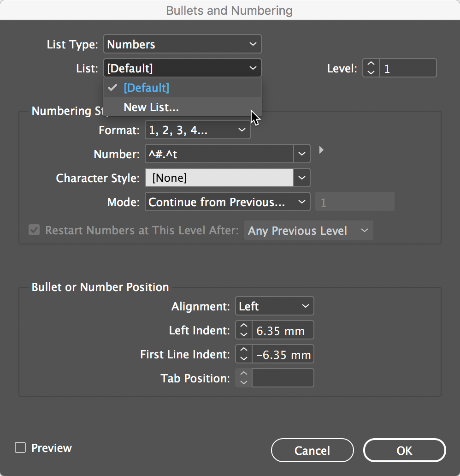Toggle Restart Numbers at This Level After checkbox

(34, 230)
